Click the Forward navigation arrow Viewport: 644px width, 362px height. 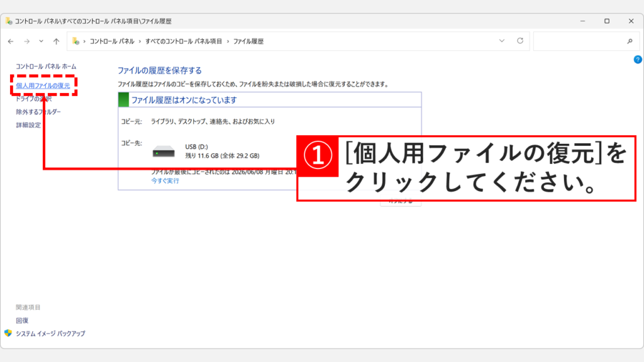coord(26,41)
